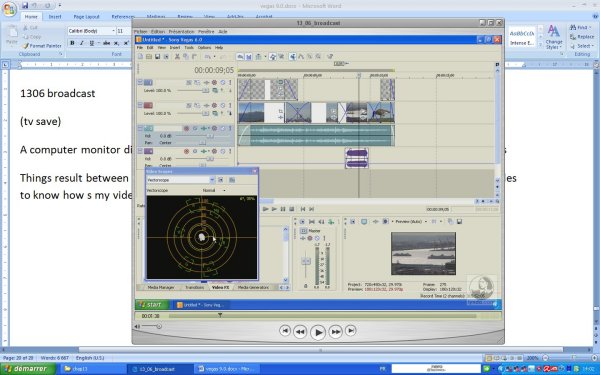Click Replace in Word's Editing group
Screen dimensions: 600x375
pos(582,37)
